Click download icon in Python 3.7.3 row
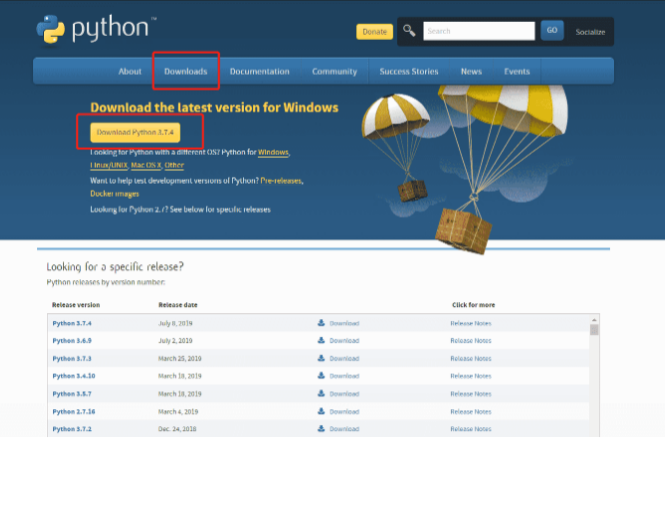 pos(321,358)
